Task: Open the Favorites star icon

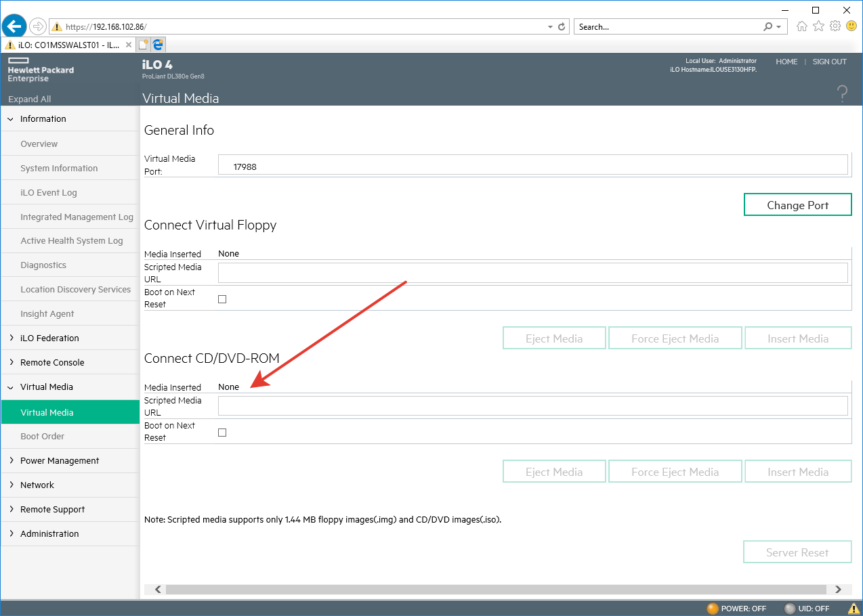Action: pyautogui.click(x=818, y=26)
